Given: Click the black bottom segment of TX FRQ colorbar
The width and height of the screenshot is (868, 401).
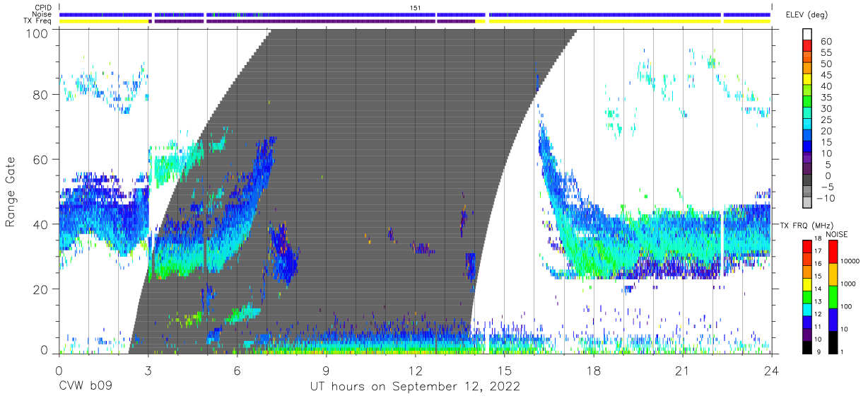Looking at the screenshot, I should click(808, 346).
